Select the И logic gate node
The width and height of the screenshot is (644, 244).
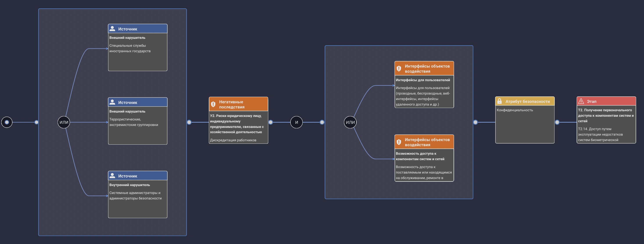(296, 122)
